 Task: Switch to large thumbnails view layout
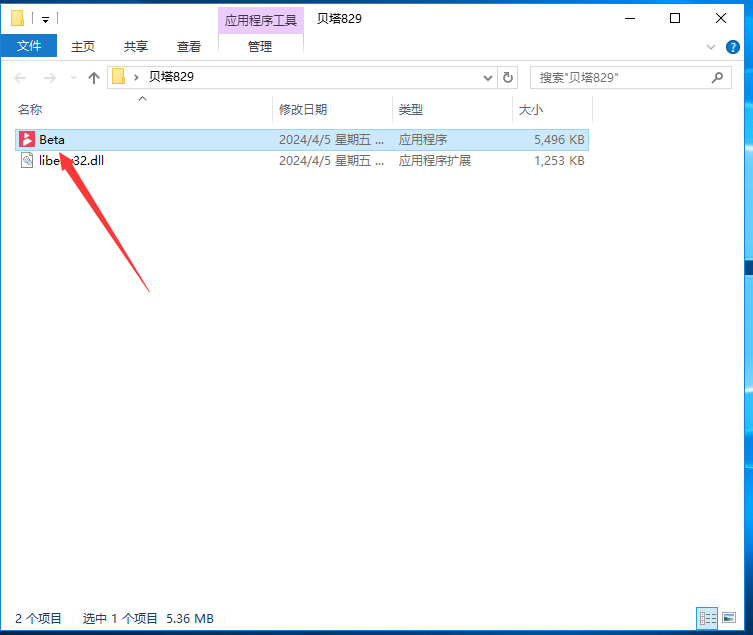[729, 618]
